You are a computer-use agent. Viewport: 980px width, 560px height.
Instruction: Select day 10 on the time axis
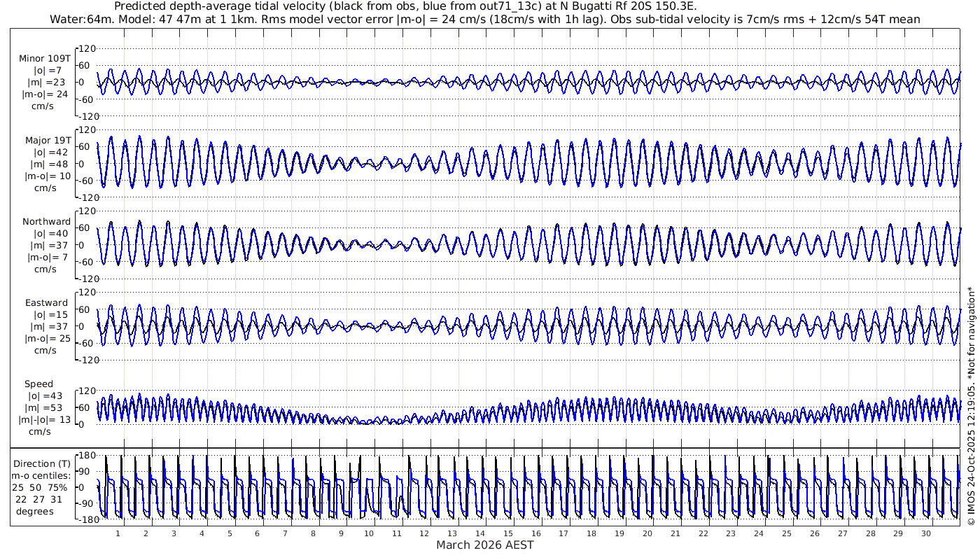click(369, 533)
